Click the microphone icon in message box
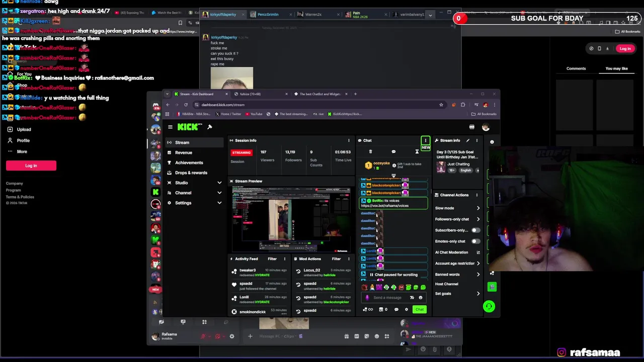Viewport: 644px width, 362px height. pyautogui.click(x=367, y=298)
